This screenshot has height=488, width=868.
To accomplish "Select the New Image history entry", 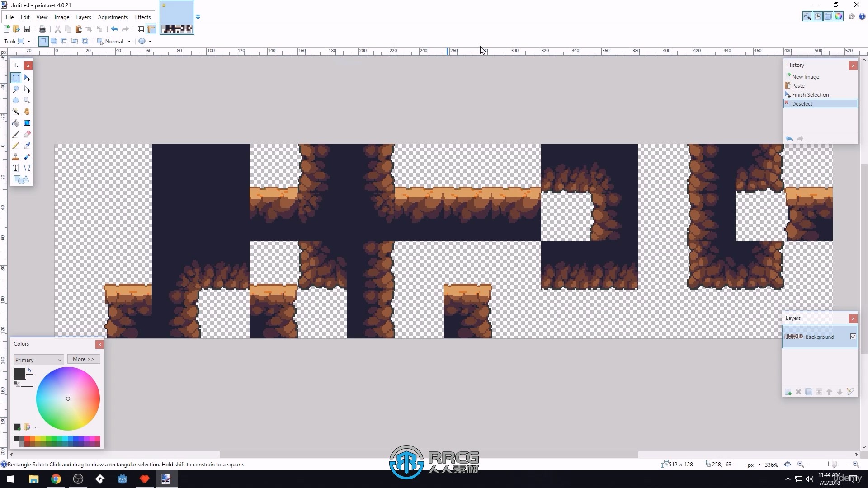I will 821,77.
